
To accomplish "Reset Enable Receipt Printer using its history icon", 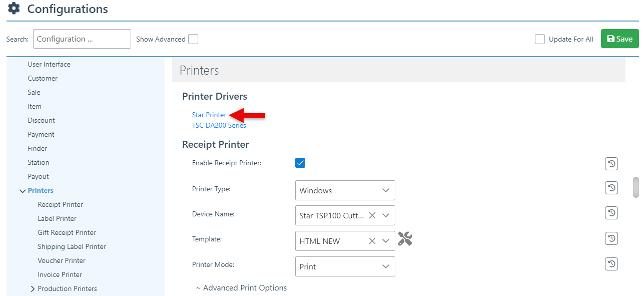I will 611,163.
